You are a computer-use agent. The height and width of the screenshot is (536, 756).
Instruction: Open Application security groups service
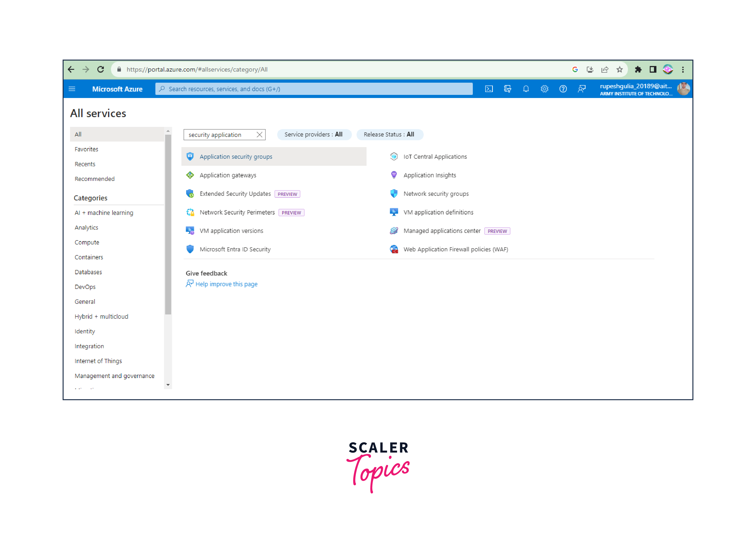click(x=236, y=156)
